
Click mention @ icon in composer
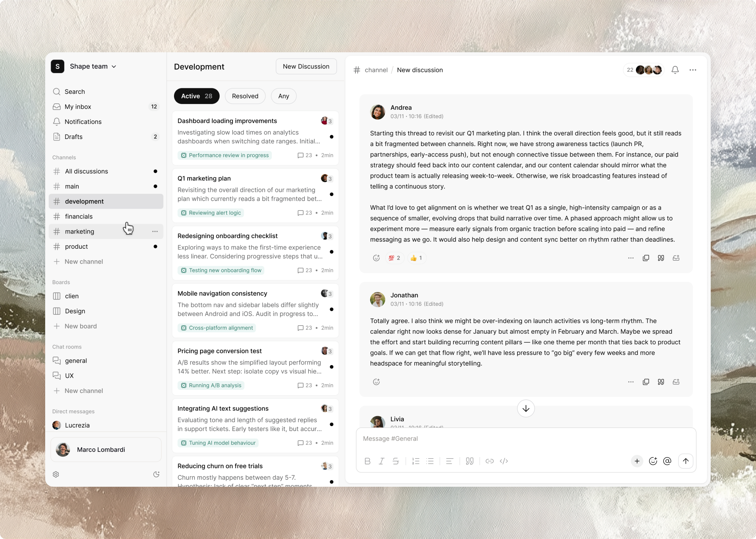pos(667,461)
